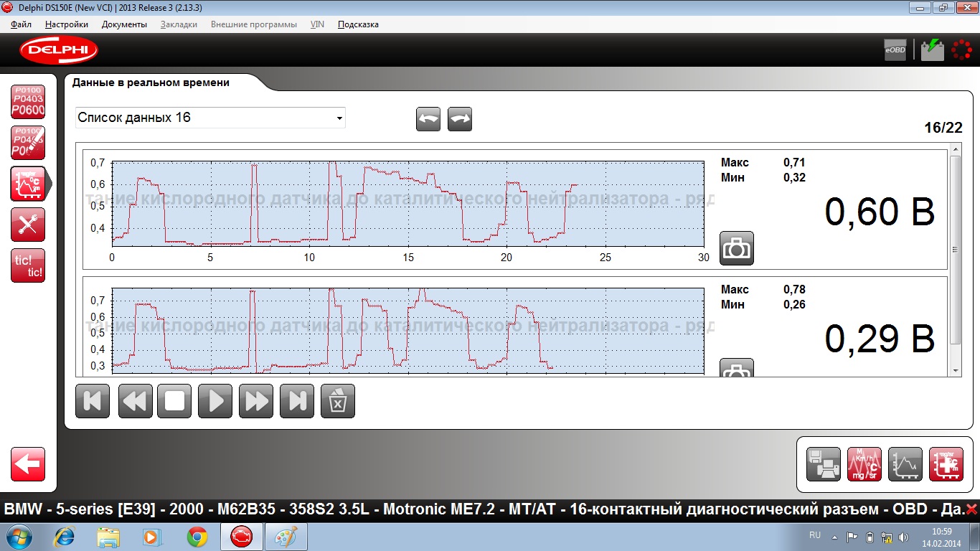Open the fault codes P0600 sidebar icon

click(28, 101)
